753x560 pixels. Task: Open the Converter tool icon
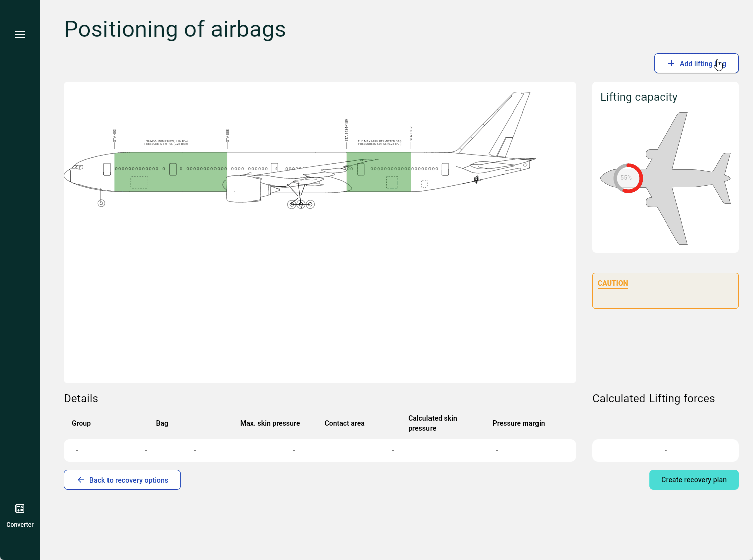[20, 509]
